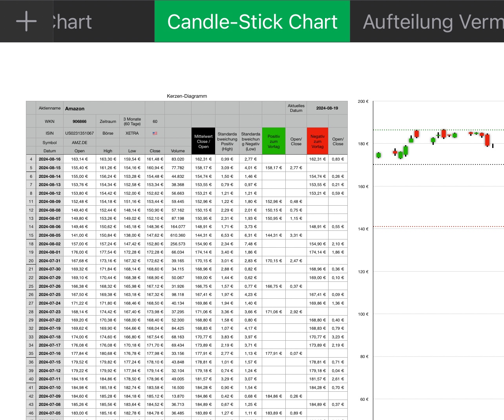Select the current date cell 2024-08-19

tap(327, 108)
